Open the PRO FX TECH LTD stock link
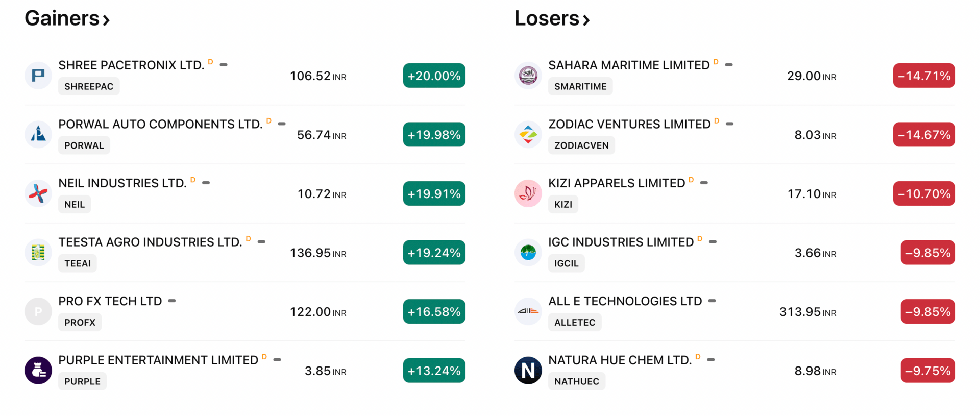980x416 pixels. 110,301
